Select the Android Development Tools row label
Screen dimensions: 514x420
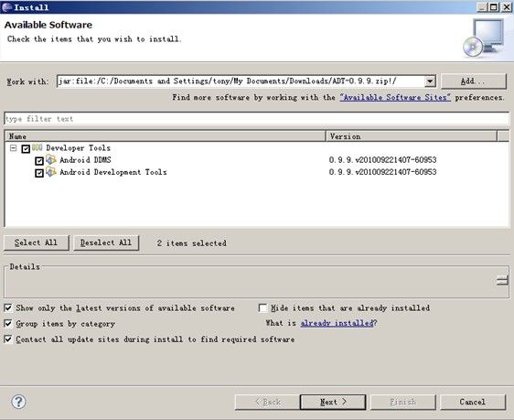tap(113, 172)
